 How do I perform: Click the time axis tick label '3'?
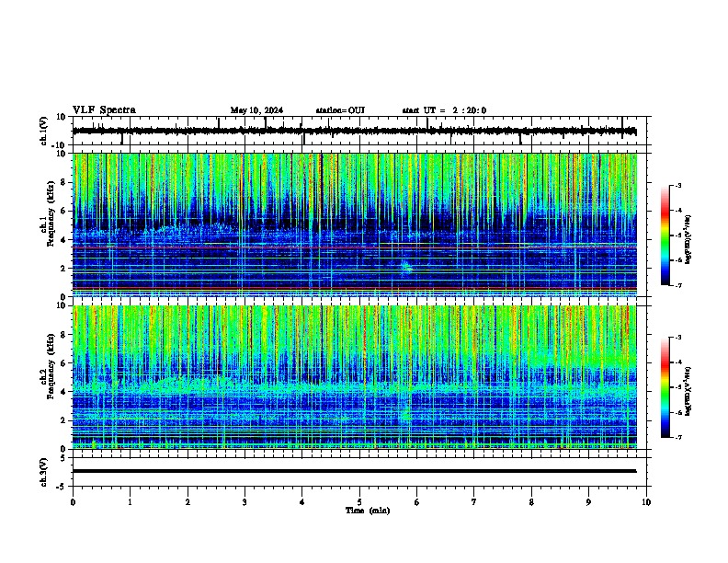click(245, 502)
